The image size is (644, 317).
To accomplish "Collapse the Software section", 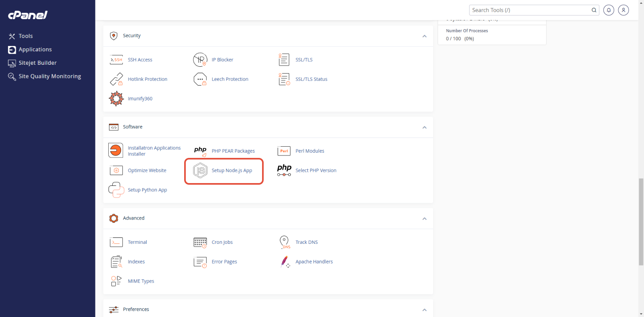I will (424, 127).
